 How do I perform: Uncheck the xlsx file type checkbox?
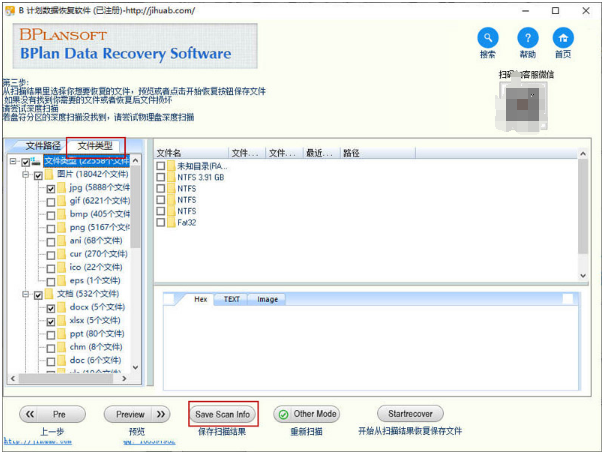click(x=50, y=322)
